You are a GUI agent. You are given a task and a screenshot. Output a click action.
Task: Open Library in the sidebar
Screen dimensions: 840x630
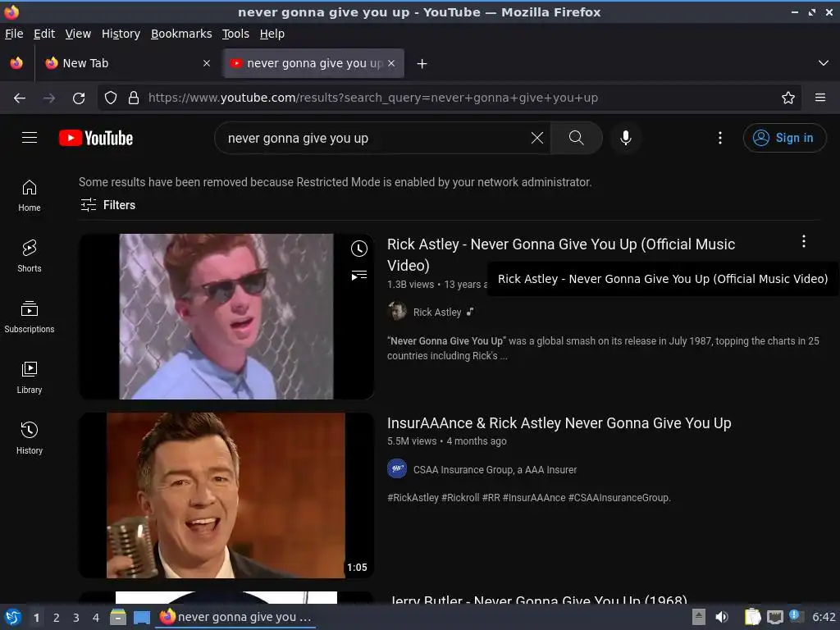pyautogui.click(x=30, y=377)
